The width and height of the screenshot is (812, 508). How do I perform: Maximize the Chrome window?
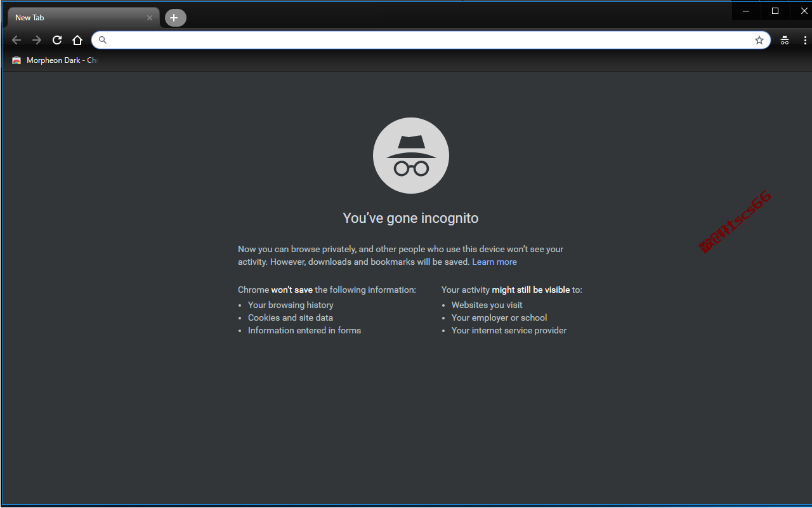tap(775, 11)
